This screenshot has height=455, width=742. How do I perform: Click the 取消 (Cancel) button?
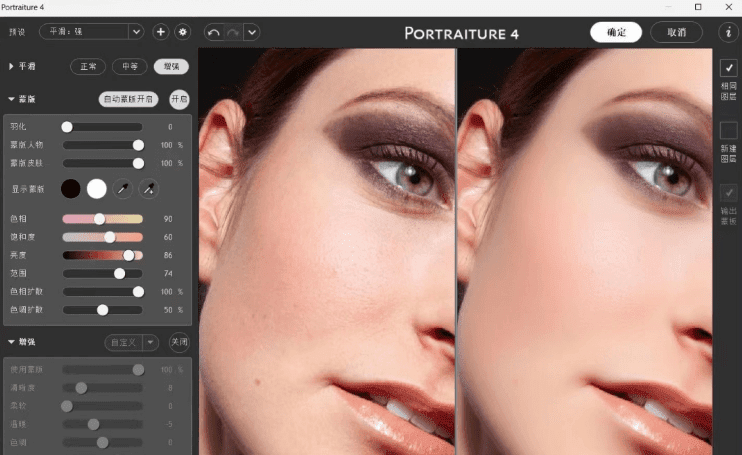pyautogui.click(x=676, y=32)
